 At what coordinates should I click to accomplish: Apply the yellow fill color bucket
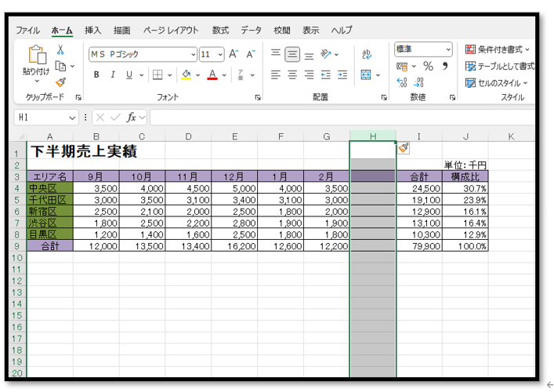(186, 75)
